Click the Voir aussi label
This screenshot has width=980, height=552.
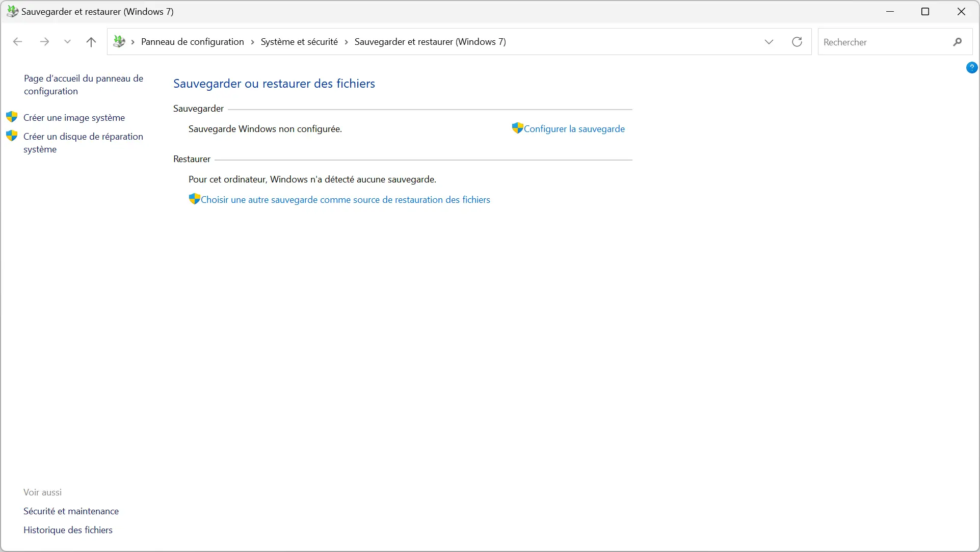click(x=42, y=492)
